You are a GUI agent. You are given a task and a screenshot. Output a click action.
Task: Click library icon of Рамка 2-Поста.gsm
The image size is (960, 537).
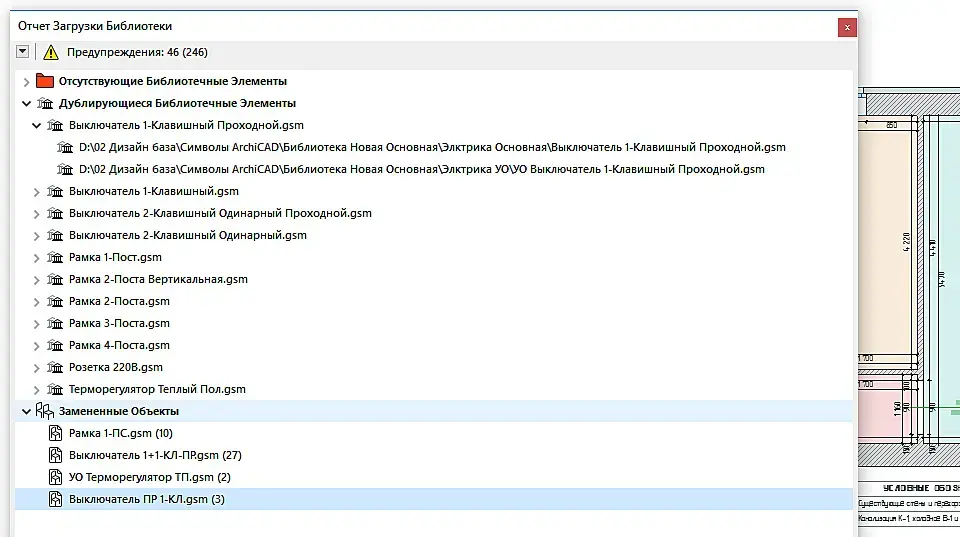coord(55,301)
